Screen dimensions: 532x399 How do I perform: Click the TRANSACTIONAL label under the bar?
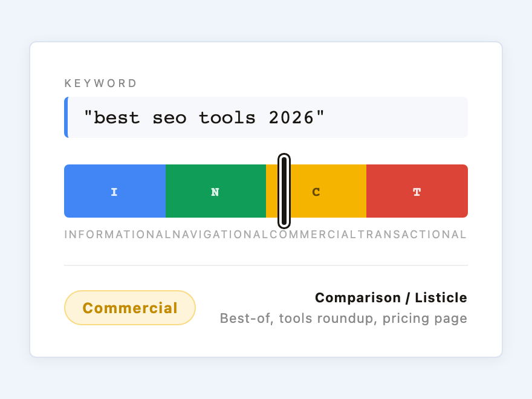412,235
